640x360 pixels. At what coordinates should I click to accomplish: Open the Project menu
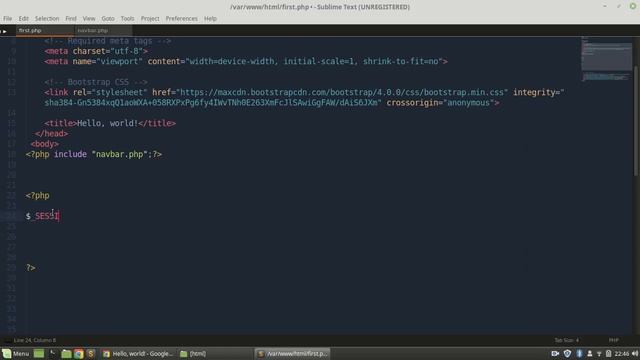[x=150, y=18]
